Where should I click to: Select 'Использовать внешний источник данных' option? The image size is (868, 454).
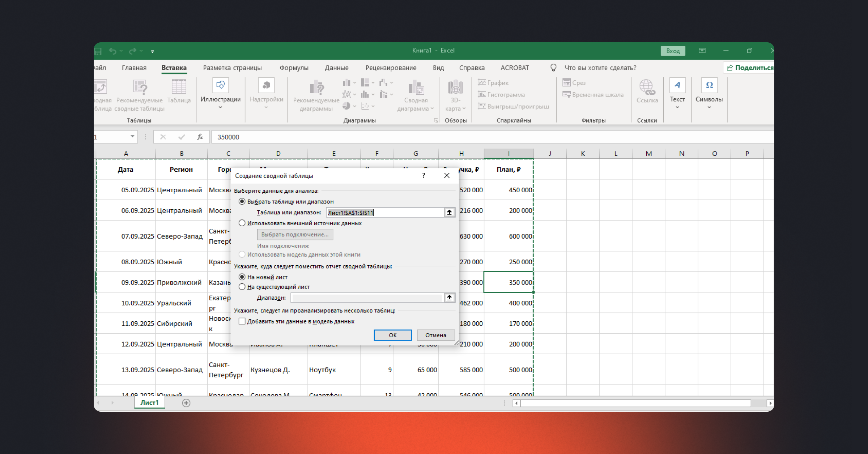pos(242,223)
